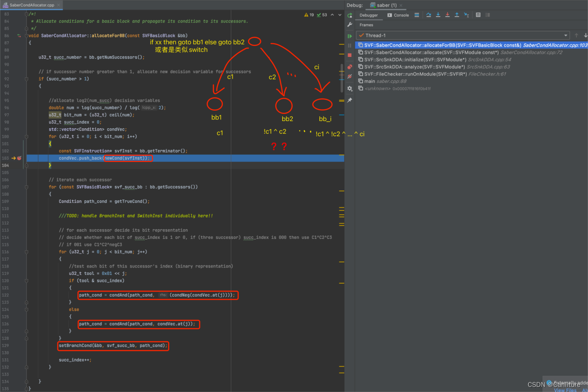Toggle the breakpoint at line 103
The image size is (588, 392).
[x=19, y=158]
